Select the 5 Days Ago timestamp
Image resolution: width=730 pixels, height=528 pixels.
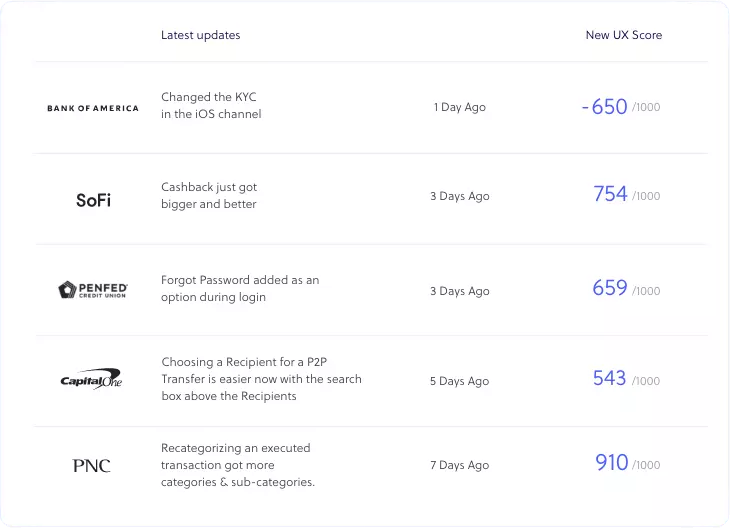(460, 381)
